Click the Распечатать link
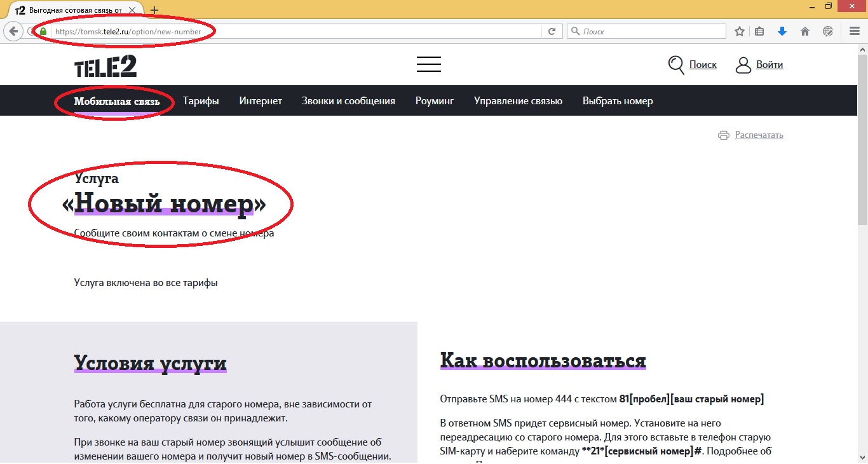The image size is (868, 464). 759,135
